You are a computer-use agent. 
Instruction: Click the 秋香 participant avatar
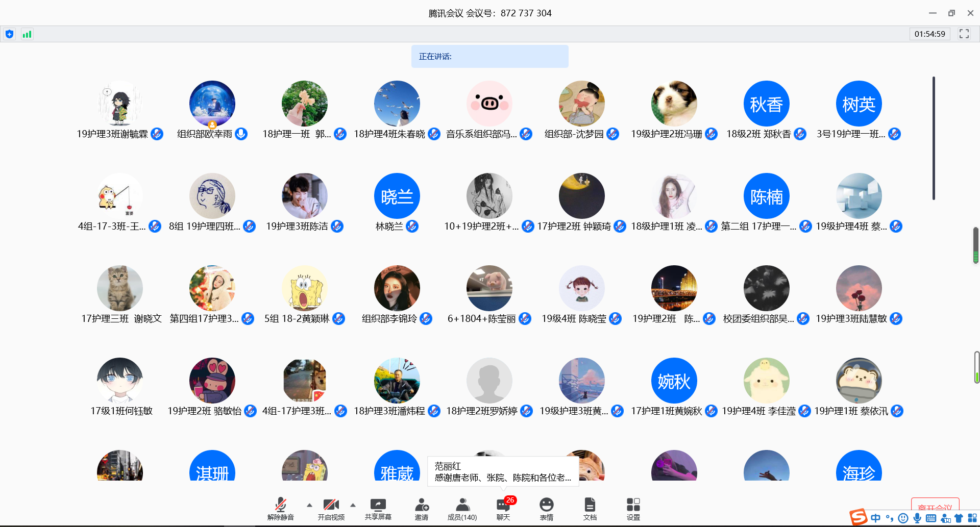(766, 104)
